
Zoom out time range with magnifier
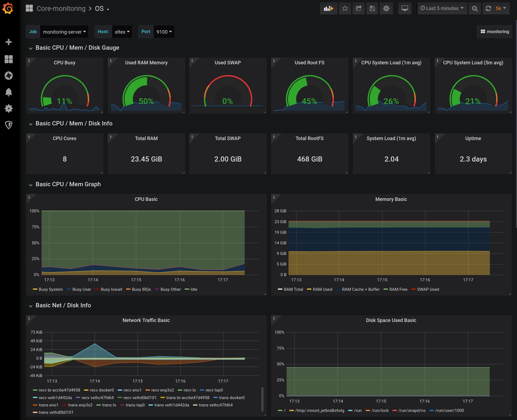(475, 8)
